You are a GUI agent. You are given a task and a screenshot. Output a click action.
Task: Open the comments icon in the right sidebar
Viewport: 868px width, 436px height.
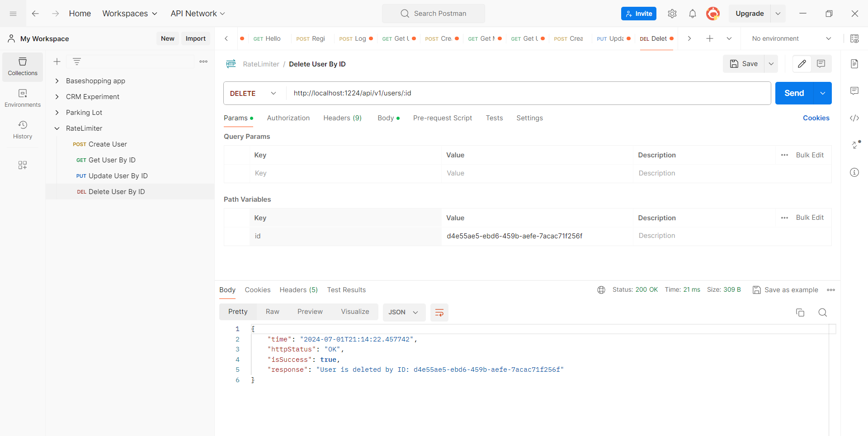[x=854, y=91]
